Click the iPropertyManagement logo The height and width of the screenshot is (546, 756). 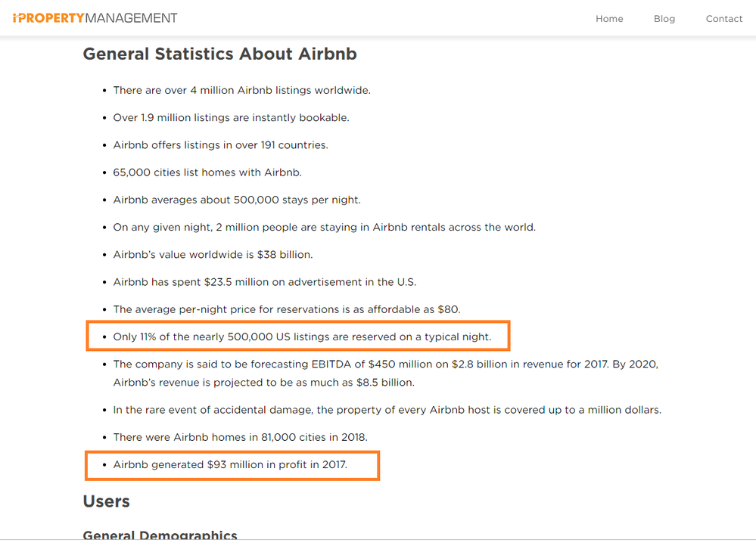coord(95,18)
